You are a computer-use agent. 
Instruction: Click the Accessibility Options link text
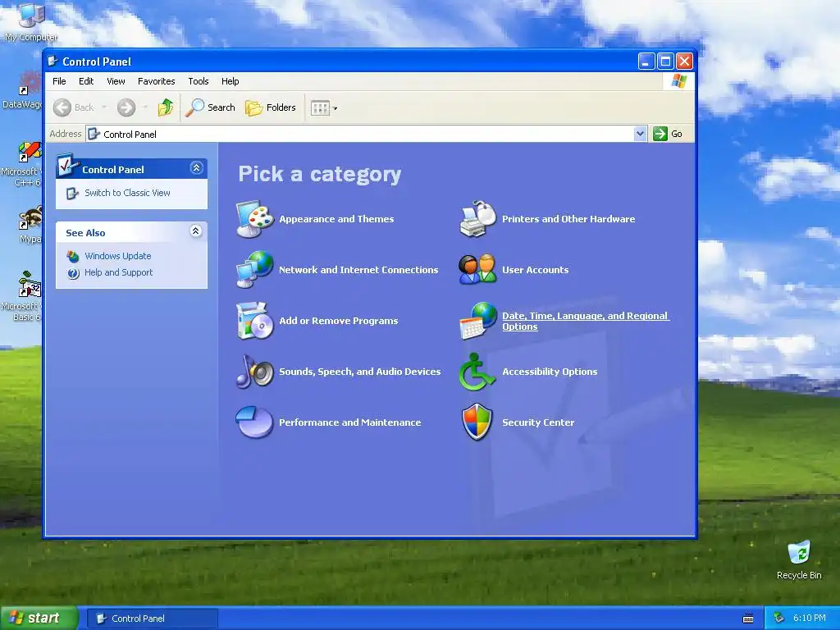550,372
